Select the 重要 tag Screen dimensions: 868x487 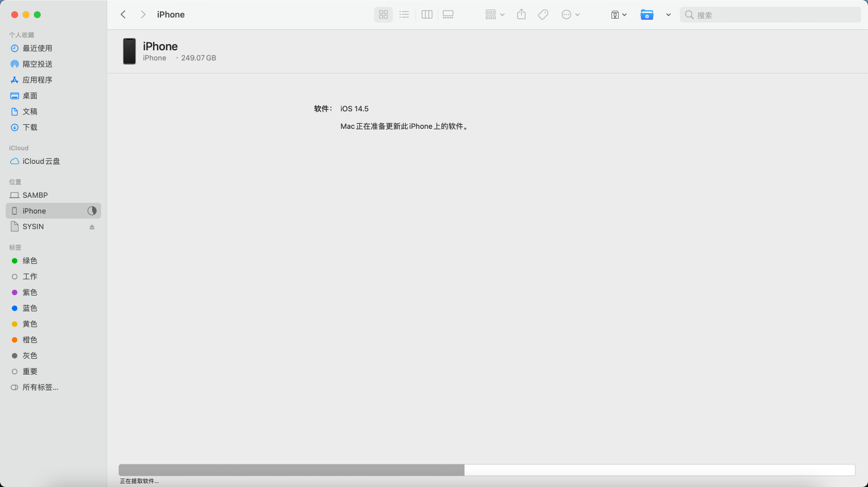tap(53, 371)
